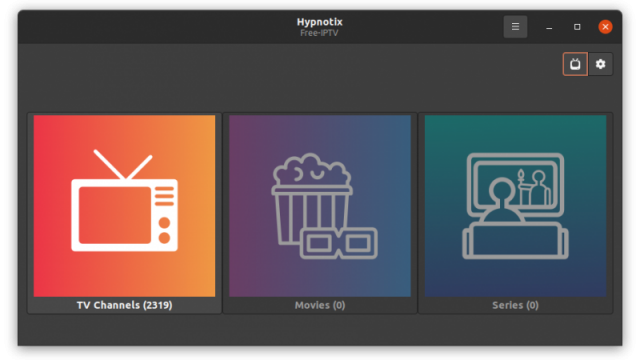Select the Series (0) label

(515, 305)
